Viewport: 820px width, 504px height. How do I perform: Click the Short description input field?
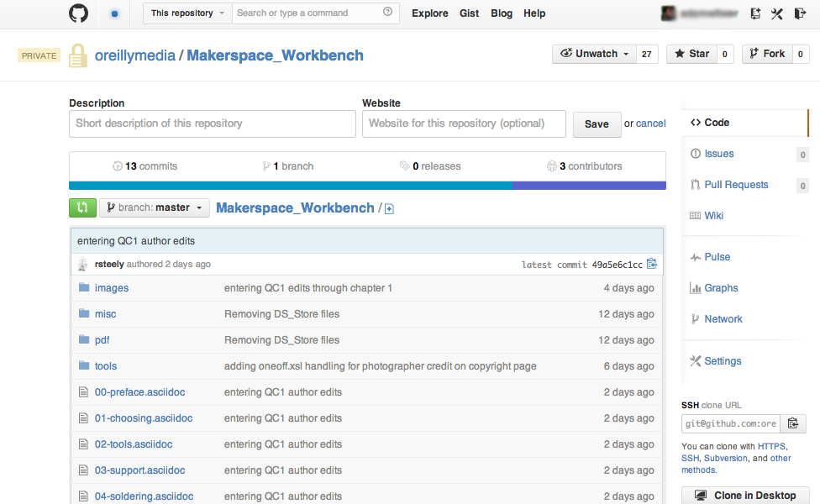point(213,123)
